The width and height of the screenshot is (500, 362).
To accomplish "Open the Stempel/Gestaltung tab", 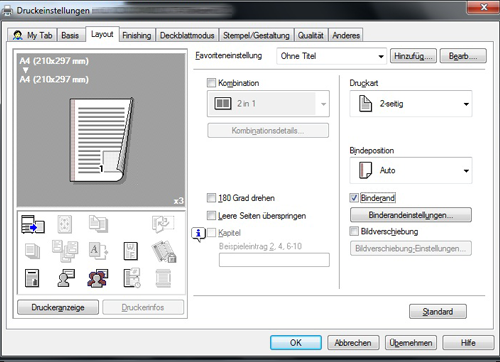I will 256,35.
